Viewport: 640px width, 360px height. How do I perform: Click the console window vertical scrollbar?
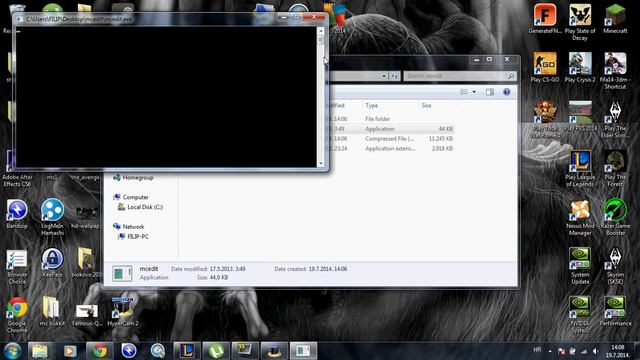tap(320, 96)
